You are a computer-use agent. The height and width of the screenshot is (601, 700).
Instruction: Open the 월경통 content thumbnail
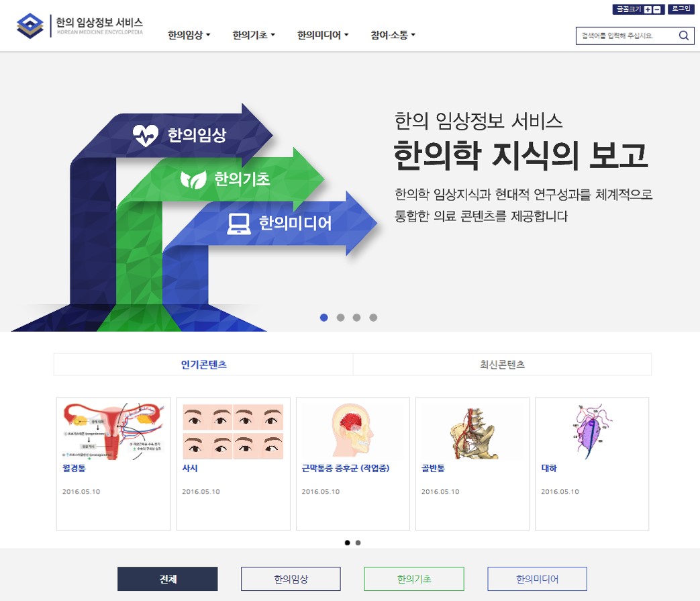tap(113, 431)
